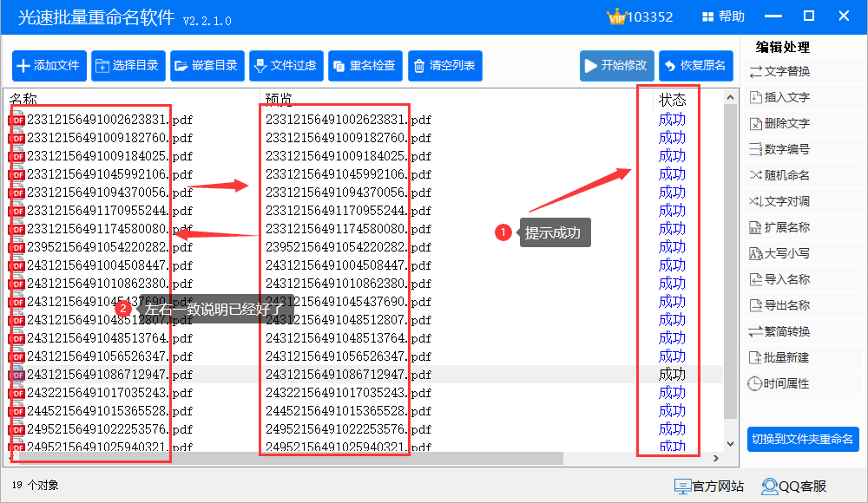Select the 批量新建 batch create tool
868x503 pixels.
(780, 357)
